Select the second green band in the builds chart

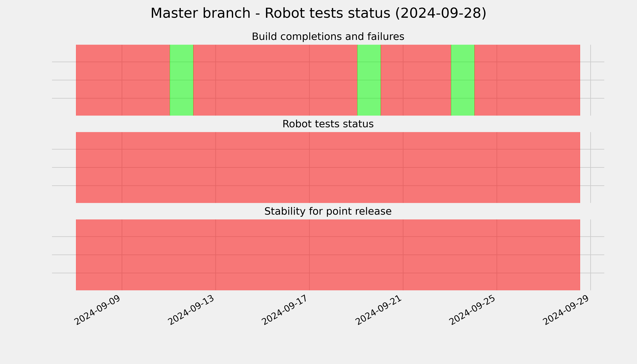pos(369,80)
